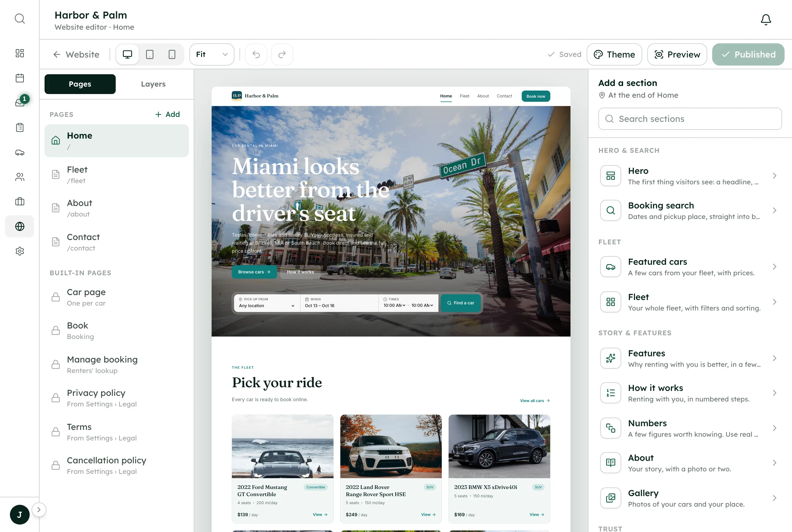
Task: Open the Fit zoom dropdown
Action: 212,54
